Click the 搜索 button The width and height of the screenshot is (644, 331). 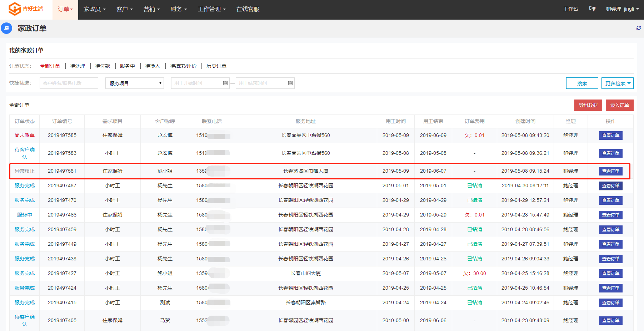[582, 83]
